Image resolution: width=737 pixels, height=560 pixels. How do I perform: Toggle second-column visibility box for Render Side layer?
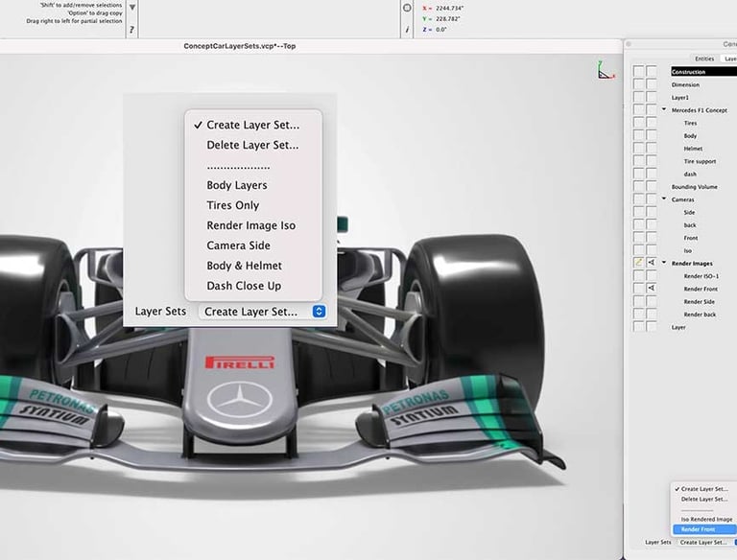tap(652, 301)
